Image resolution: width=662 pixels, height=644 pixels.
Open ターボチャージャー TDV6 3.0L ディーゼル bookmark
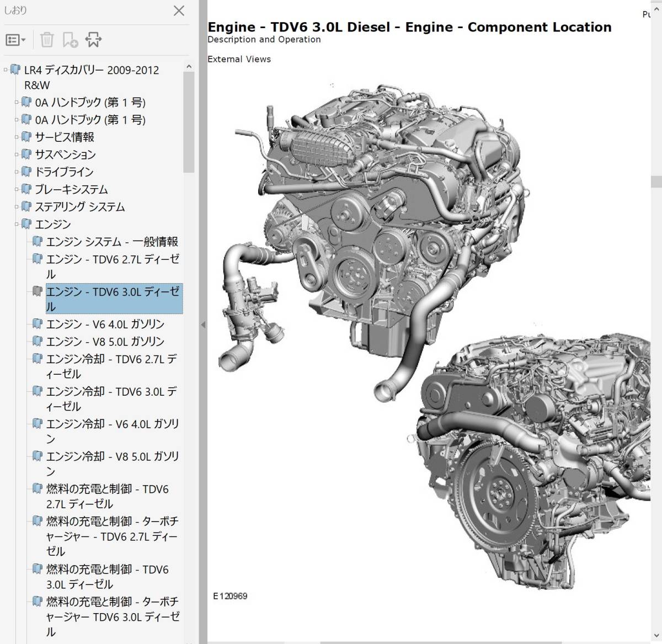[x=113, y=616]
